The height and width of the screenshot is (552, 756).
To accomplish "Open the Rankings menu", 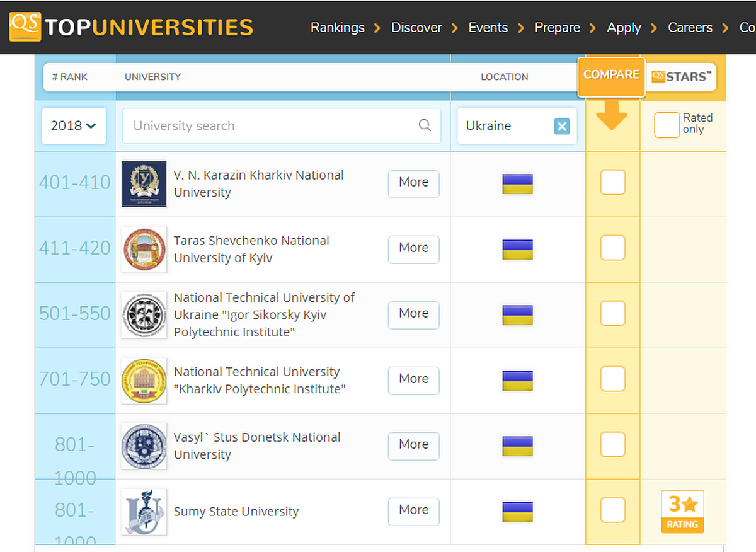I will (338, 28).
